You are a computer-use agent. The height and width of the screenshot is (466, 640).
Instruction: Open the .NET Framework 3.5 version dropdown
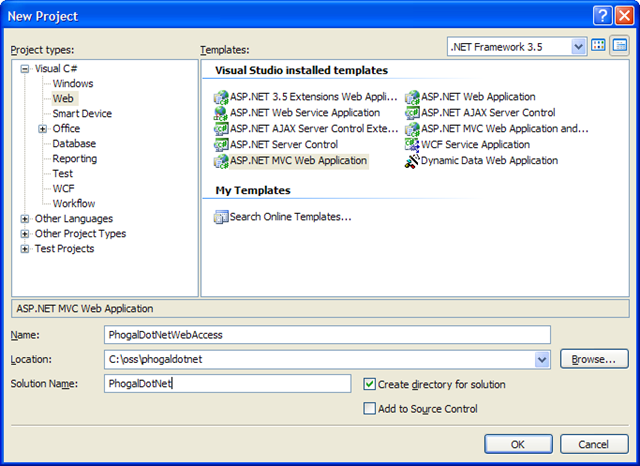click(578, 46)
